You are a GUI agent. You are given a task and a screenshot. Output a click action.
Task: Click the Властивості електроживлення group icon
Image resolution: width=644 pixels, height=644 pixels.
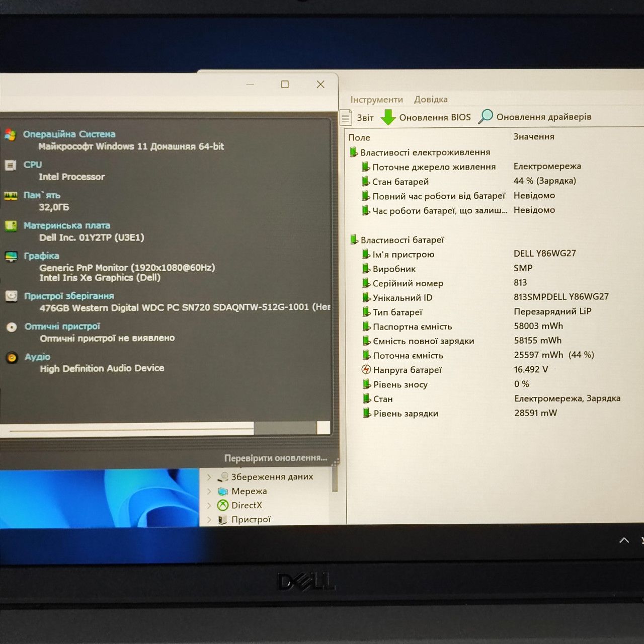click(x=354, y=152)
